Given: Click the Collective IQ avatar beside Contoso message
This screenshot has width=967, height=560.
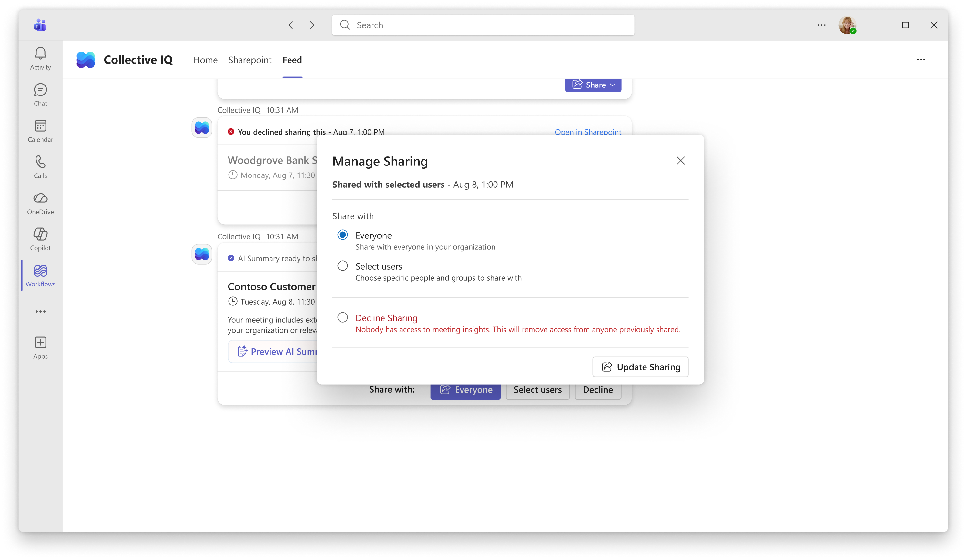Looking at the screenshot, I should click(202, 254).
